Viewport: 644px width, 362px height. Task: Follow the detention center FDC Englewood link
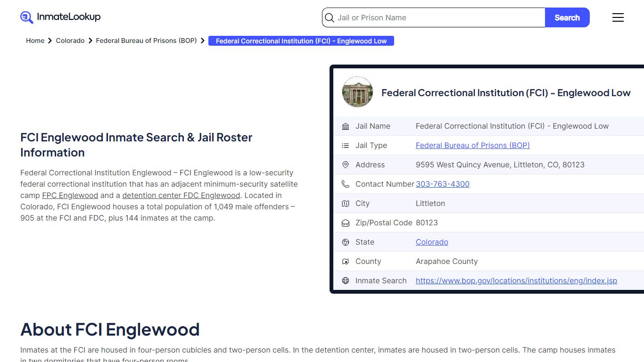[x=181, y=196]
